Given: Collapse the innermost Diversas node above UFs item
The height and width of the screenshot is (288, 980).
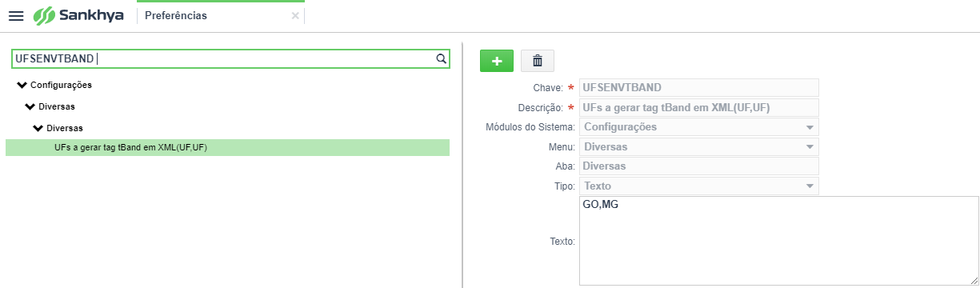Looking at the screenshot, I should point(38,127).
